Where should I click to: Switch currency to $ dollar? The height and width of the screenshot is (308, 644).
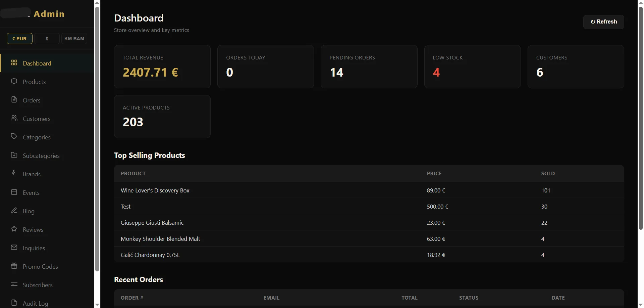(47, 39)
